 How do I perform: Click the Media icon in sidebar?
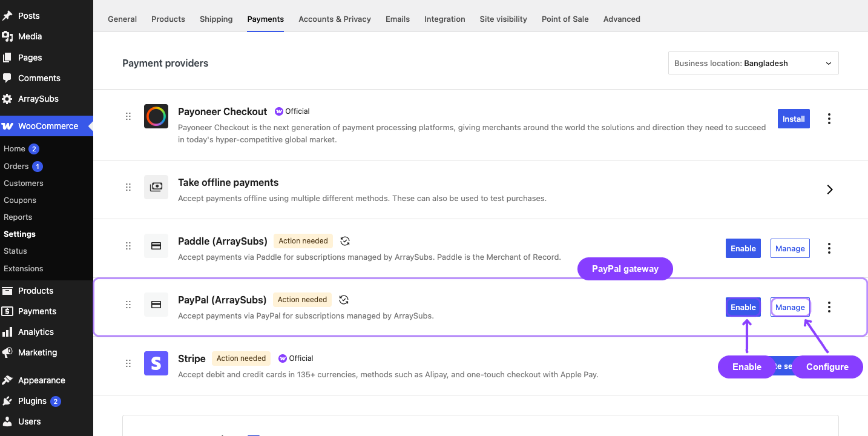[7, 36]
